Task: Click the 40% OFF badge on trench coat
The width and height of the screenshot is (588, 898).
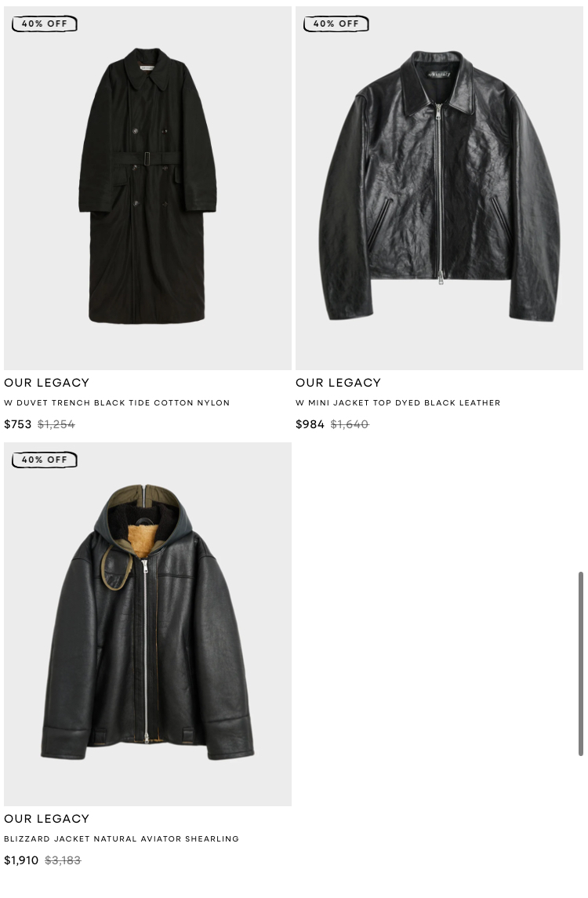Action: [x=45, y=24]
